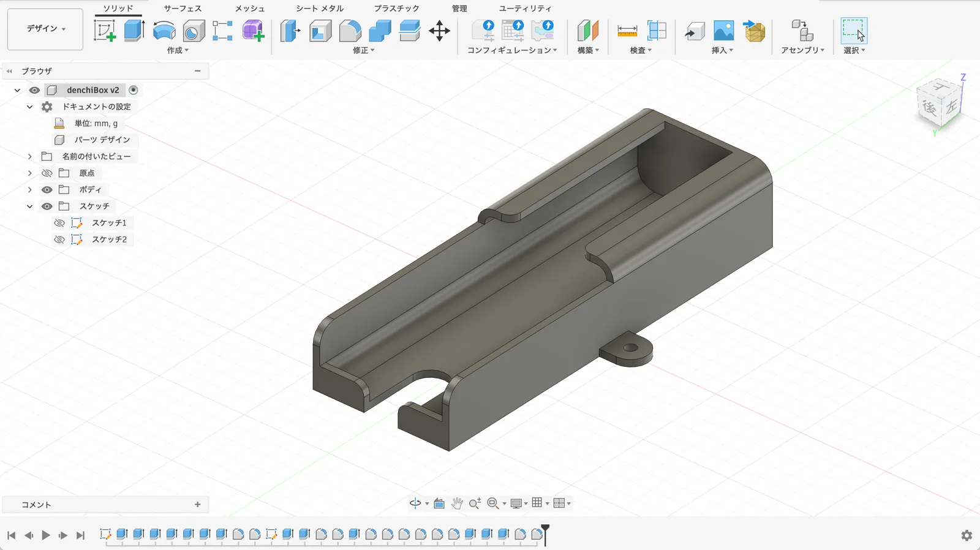Select the Measure tool
The height and width of the screenshot is (550, 980).
coord(627,31)
